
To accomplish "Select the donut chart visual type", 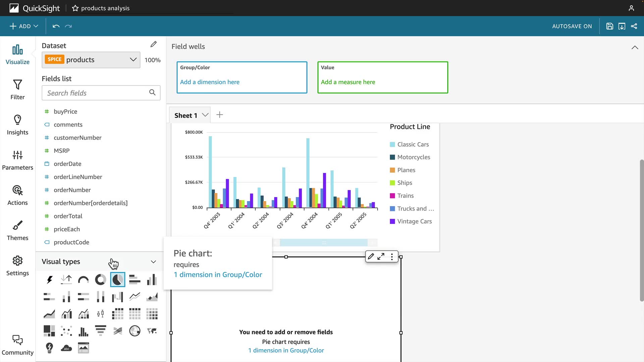I will pos(100,280).
